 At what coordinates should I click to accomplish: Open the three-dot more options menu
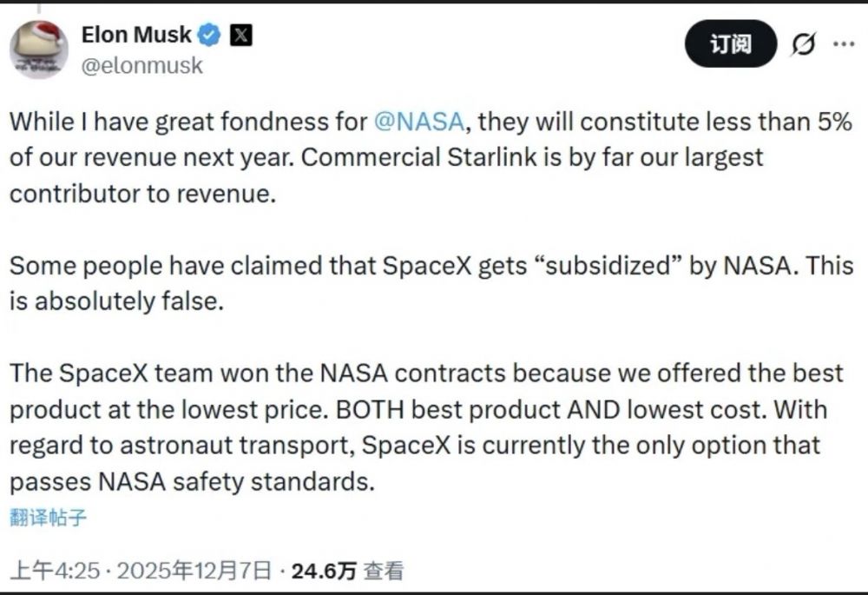pyautogui.click(x=844, y=44)
